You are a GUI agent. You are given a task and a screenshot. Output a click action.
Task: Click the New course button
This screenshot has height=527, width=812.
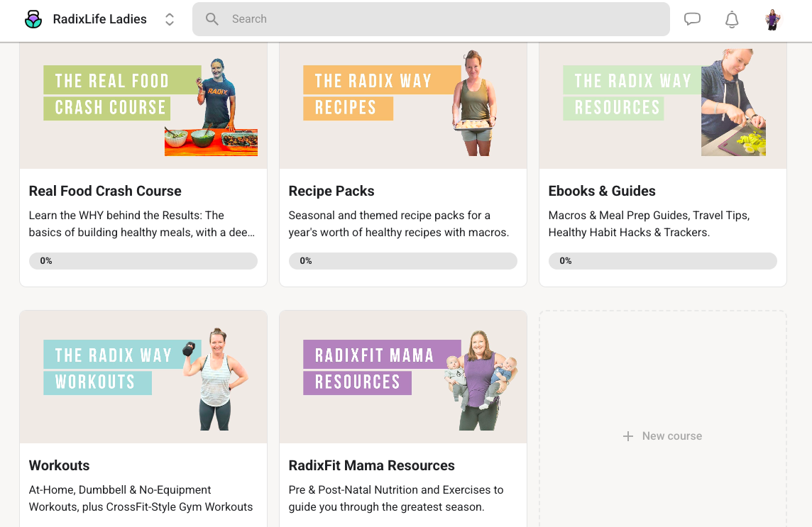[x=663, y=436]
